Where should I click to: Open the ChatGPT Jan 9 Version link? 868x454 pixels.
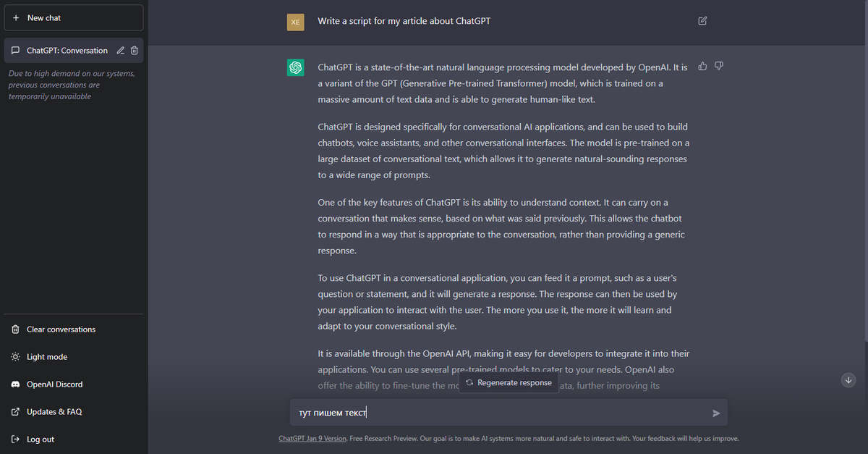point(312,439)
